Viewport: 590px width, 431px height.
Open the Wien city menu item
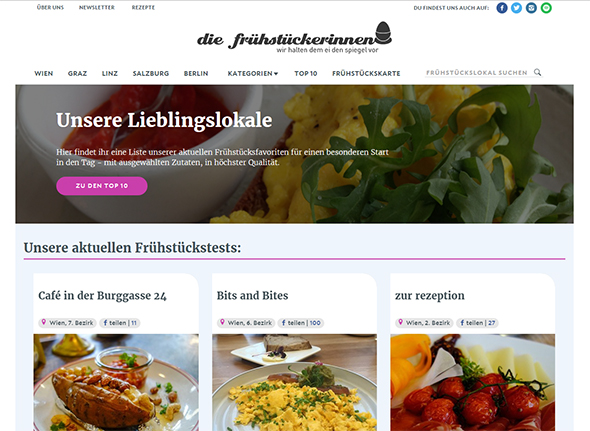pos(44,73)
